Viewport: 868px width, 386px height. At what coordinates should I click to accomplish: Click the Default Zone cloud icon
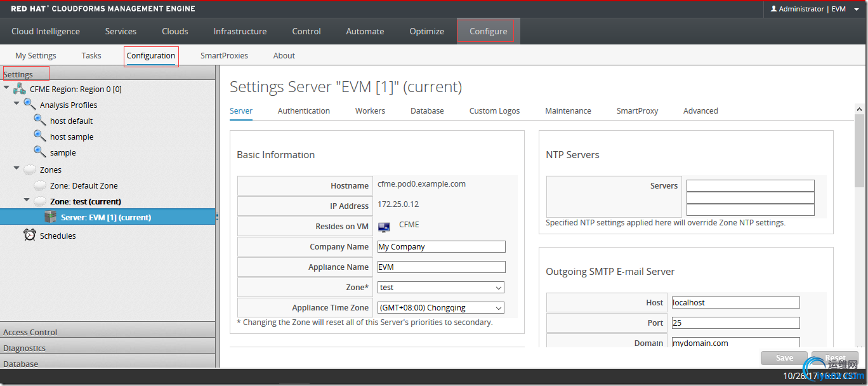tap(40, 185)
